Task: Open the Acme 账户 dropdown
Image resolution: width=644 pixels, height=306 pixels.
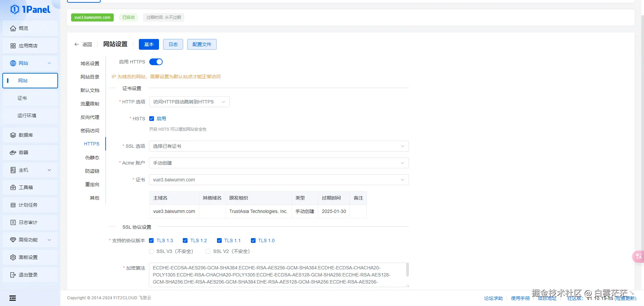Action: 279,163
